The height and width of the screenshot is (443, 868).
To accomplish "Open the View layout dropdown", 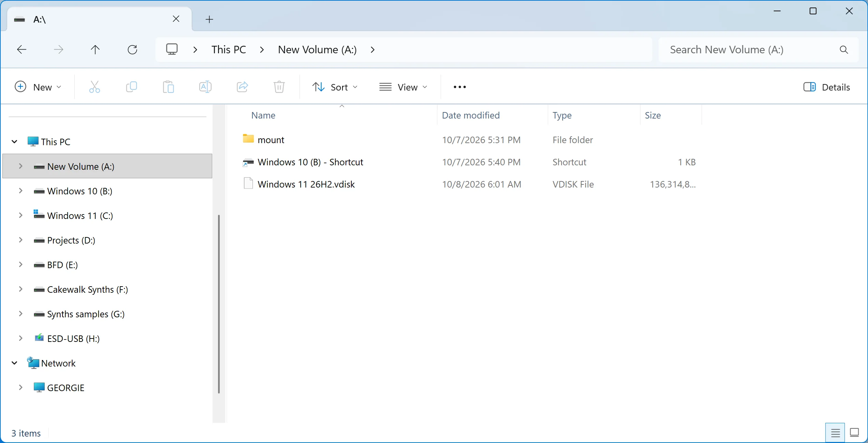I will 403,87.
